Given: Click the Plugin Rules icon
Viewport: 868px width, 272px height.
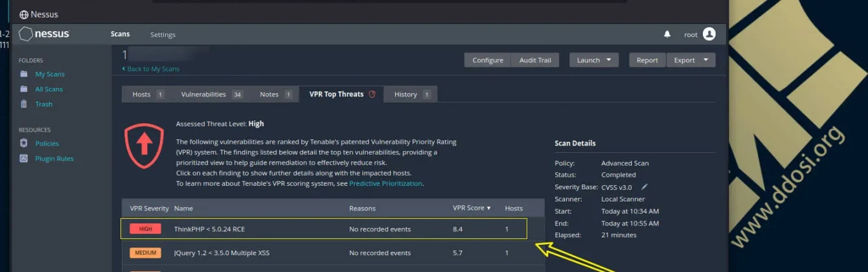Looking at the screenshot, I should [x=24, y=158].
